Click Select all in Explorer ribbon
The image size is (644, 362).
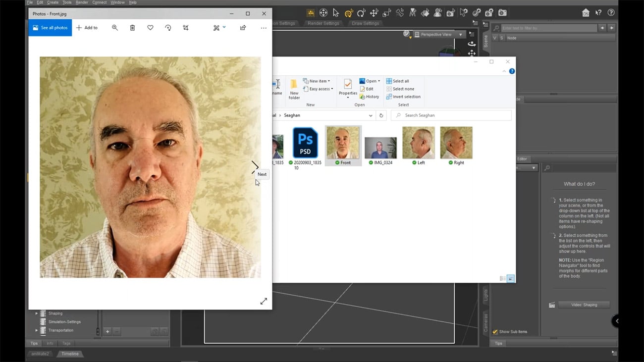pyautogui.click(x=398, y=81)
